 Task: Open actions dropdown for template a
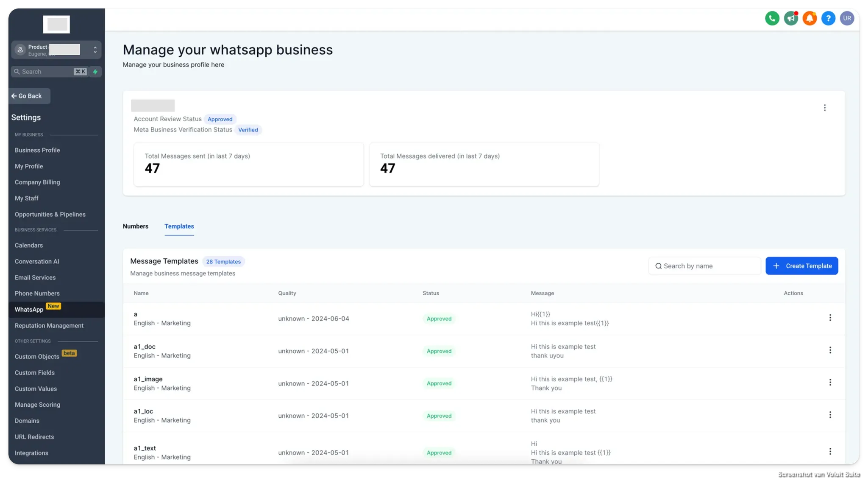pos(830,318)
